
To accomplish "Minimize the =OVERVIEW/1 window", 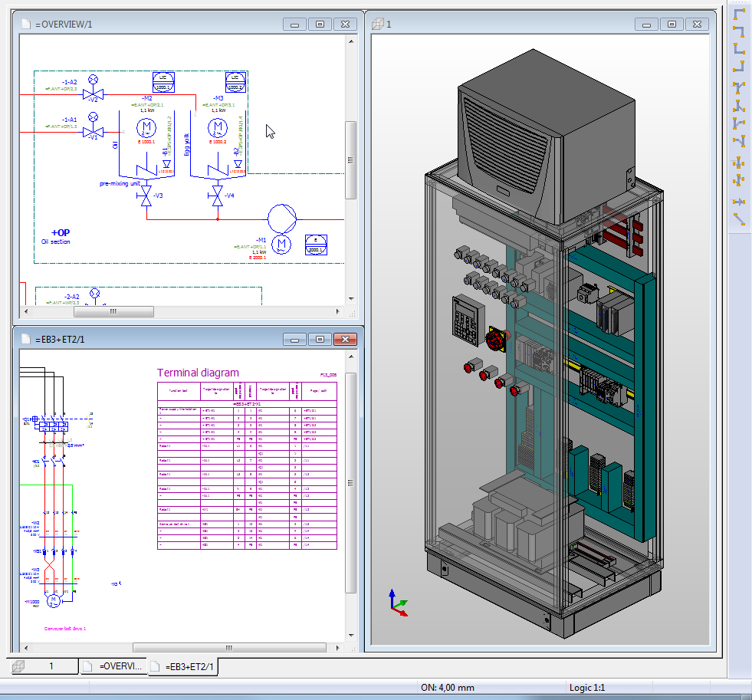I will click(294, 24).
